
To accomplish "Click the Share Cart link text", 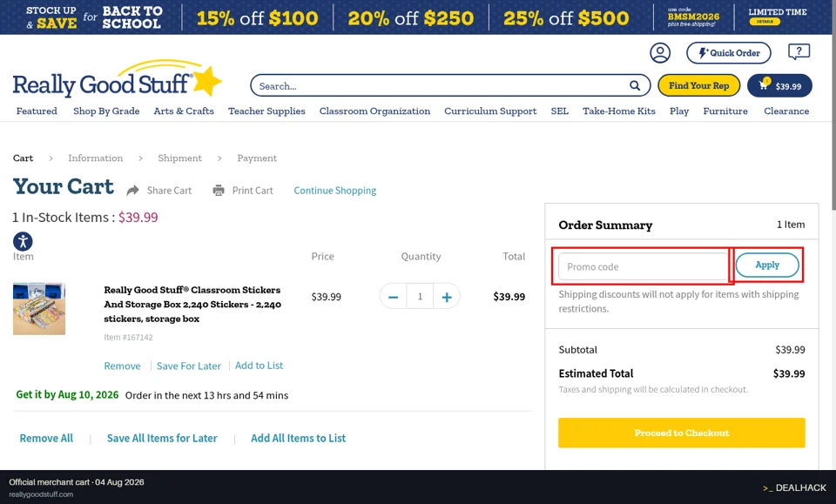I will click(x=169, y=191).
